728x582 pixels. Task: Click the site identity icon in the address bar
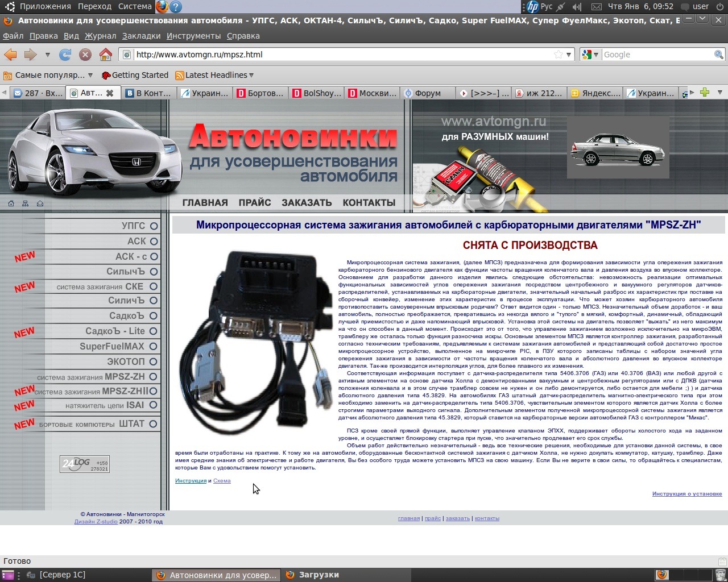coord(127,55)
